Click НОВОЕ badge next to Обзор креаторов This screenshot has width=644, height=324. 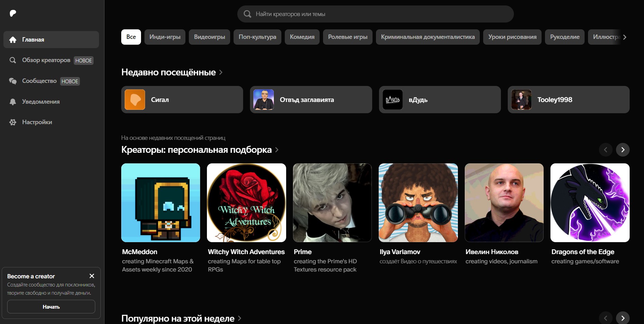(84, 60)
